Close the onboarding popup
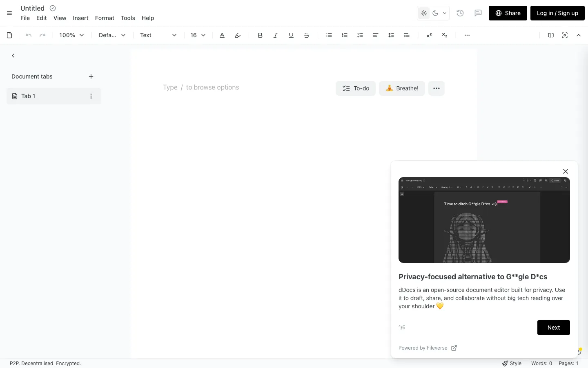Image resolution: width=588 pixels, height=368 pixels. pyautogui.click(x=566, y=171)
